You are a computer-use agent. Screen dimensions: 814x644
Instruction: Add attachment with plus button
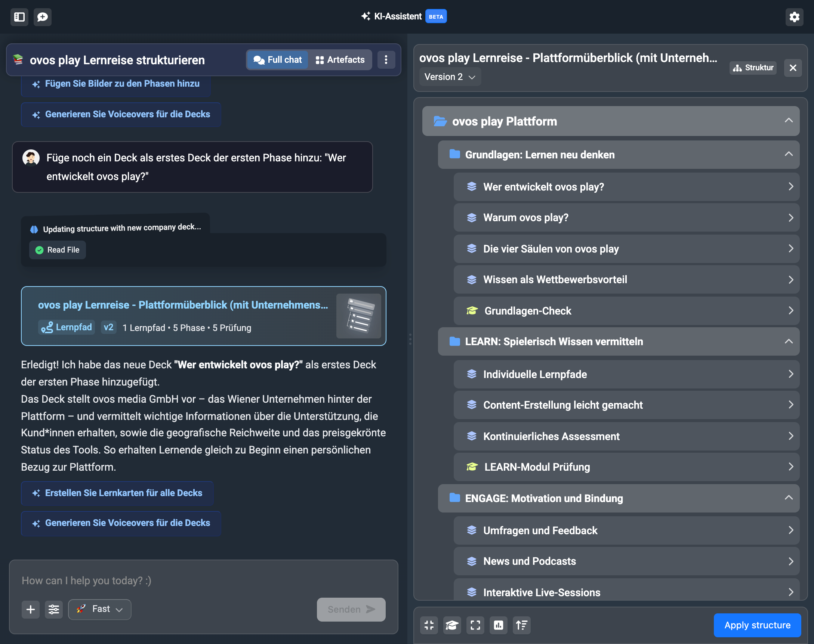click(31, 609)
